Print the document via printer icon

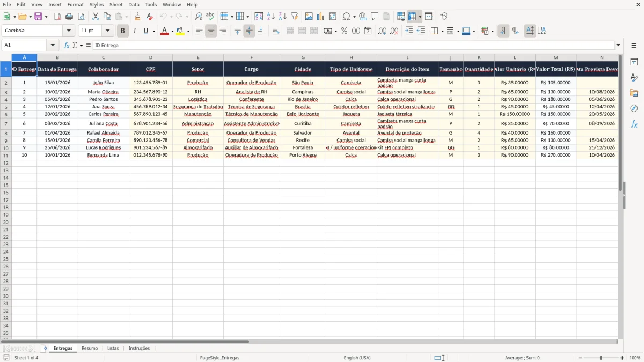tap(69, 17)
